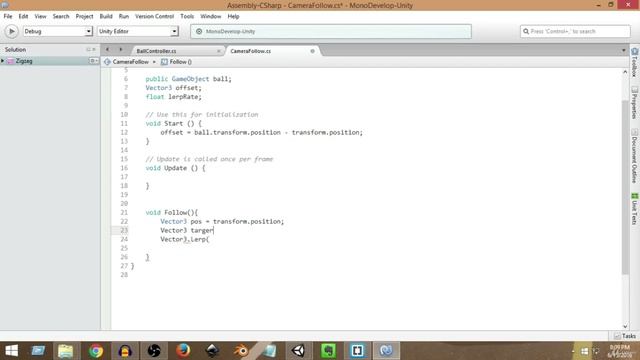The width and height of the screenshot is (640, 360).
Task: Click the MonoDevelop-Unity status bar
Action: tap(331, 31)
